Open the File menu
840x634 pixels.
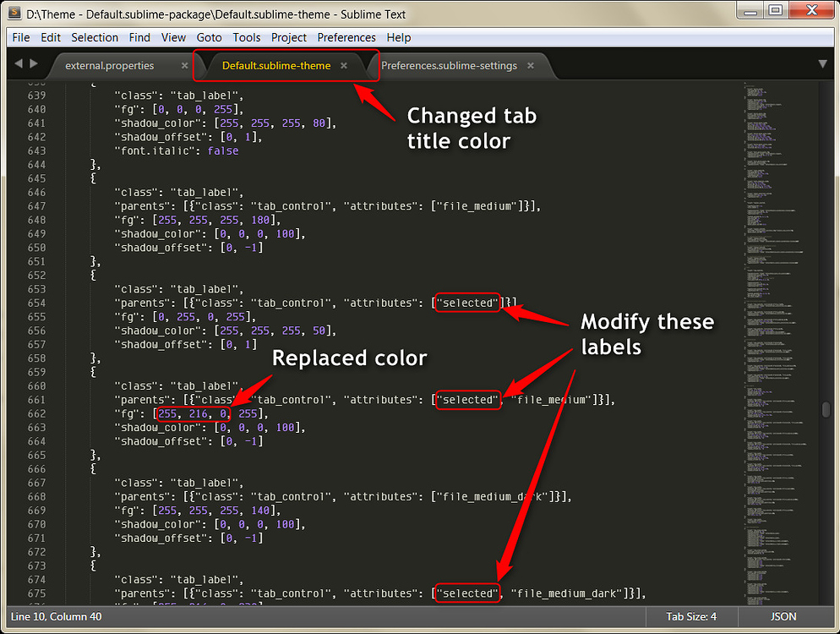click(x=21, y=37)
